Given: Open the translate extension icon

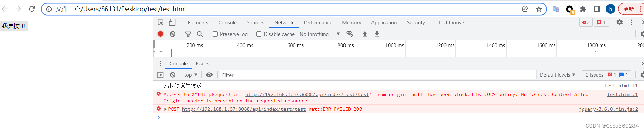Looking at the screenshot, I should coord(556,9).
